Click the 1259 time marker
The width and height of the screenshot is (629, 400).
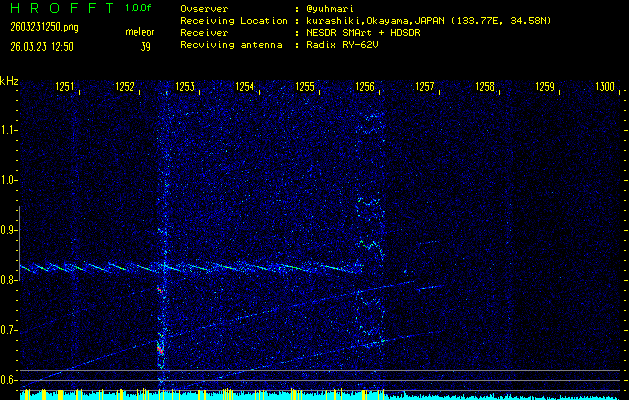545,86
